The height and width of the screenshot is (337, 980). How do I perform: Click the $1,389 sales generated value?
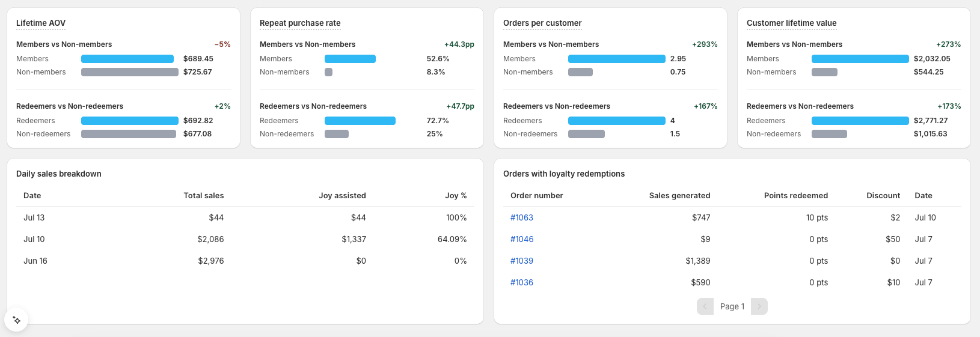click(x=698, y=261)
